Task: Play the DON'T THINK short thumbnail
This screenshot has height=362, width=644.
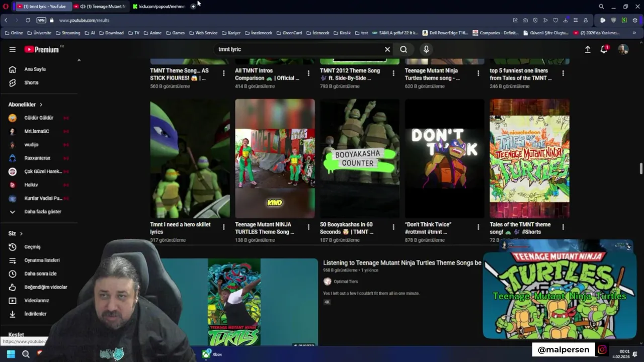Action: pyautogui.click(x=444, y=158)
